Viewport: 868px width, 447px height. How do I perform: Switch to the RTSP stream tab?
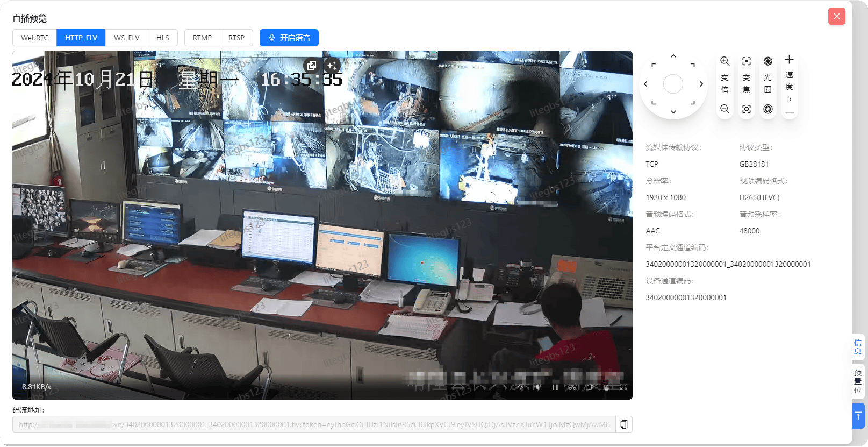coord(236,38)
